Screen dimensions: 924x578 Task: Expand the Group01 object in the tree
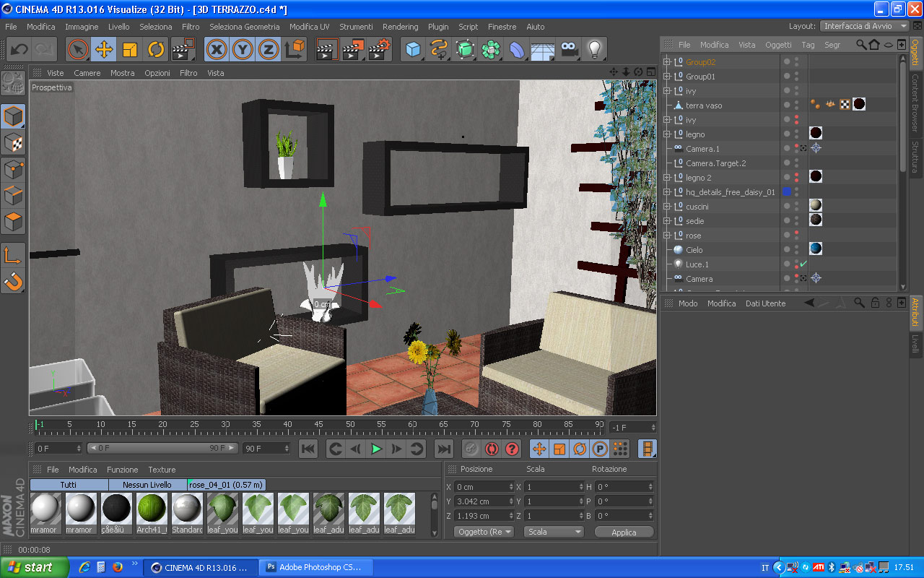click(667, 77)
